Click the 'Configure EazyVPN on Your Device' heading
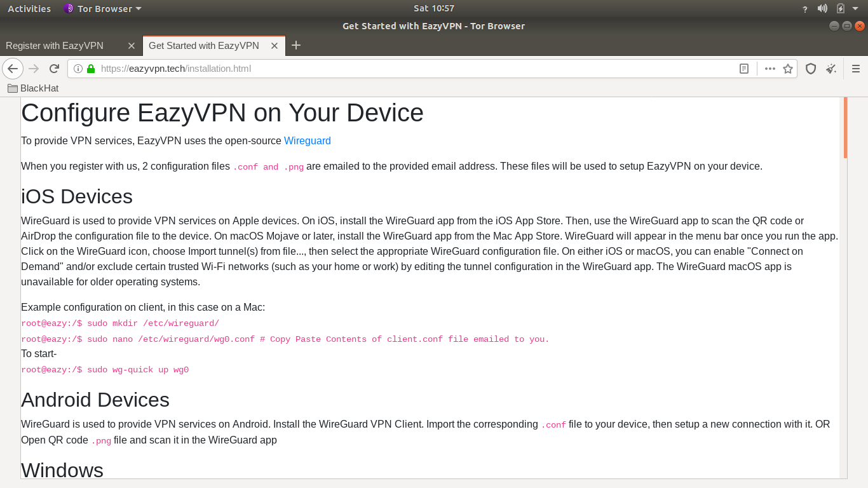 pyautogui.click(x=222, y=113)
